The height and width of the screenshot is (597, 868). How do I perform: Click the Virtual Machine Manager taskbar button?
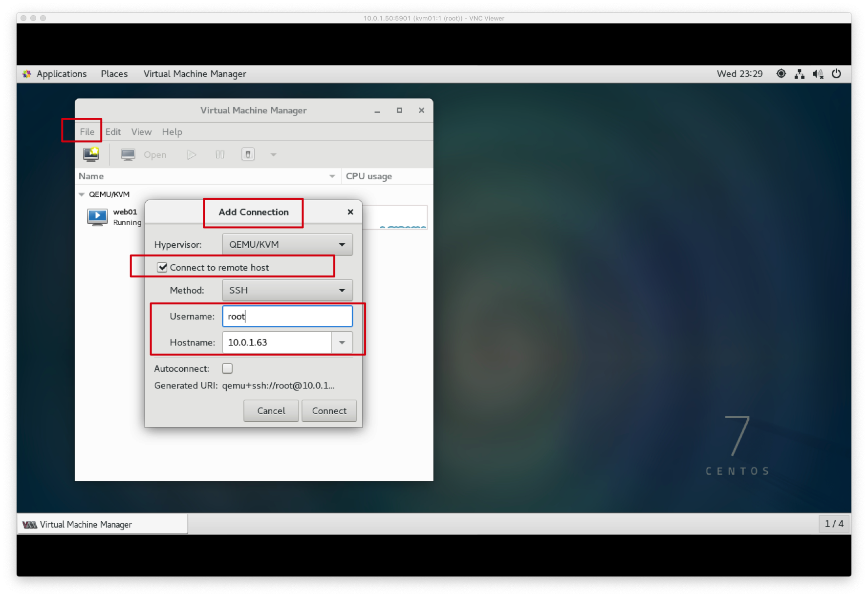click(x=103, y=524)
